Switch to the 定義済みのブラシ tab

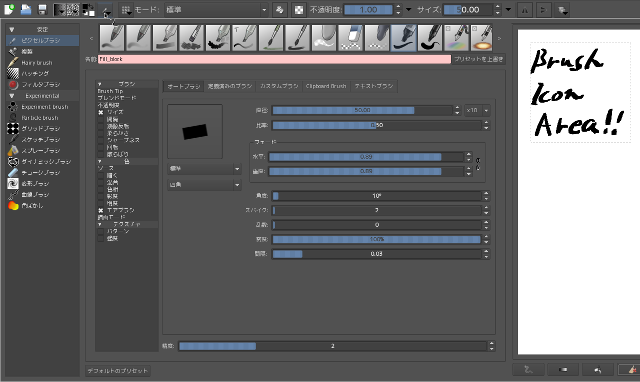[x=230, y=86]
